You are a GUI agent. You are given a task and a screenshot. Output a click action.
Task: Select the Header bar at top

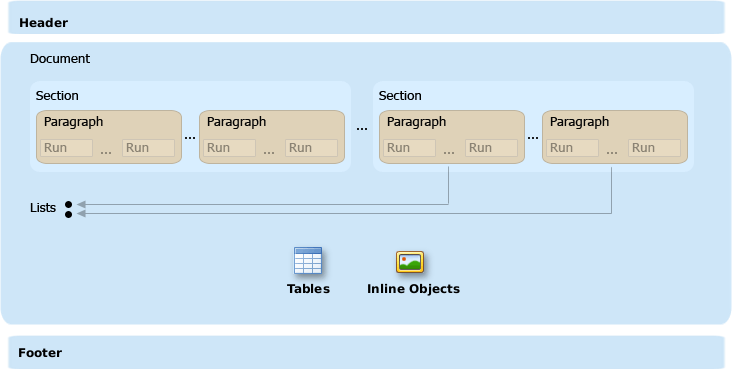point(366,18)
